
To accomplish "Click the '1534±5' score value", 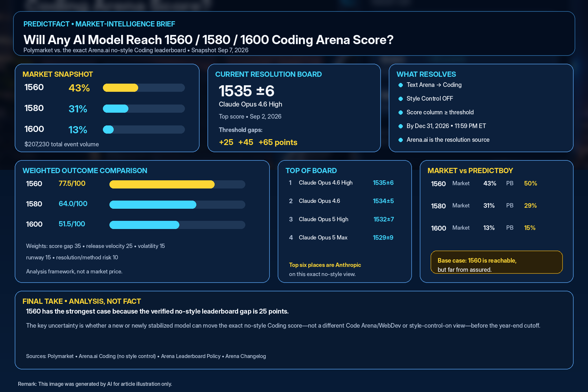I will tap(383, 201).
